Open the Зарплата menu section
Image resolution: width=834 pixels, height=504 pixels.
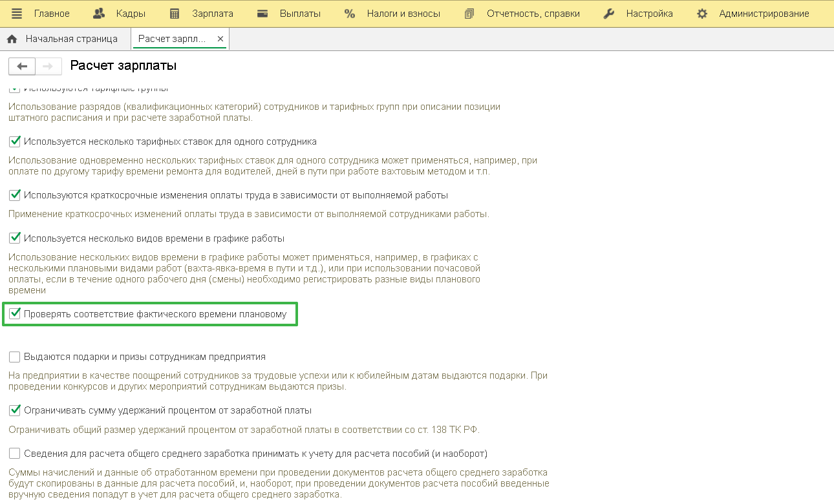click(x=213, y=14)
